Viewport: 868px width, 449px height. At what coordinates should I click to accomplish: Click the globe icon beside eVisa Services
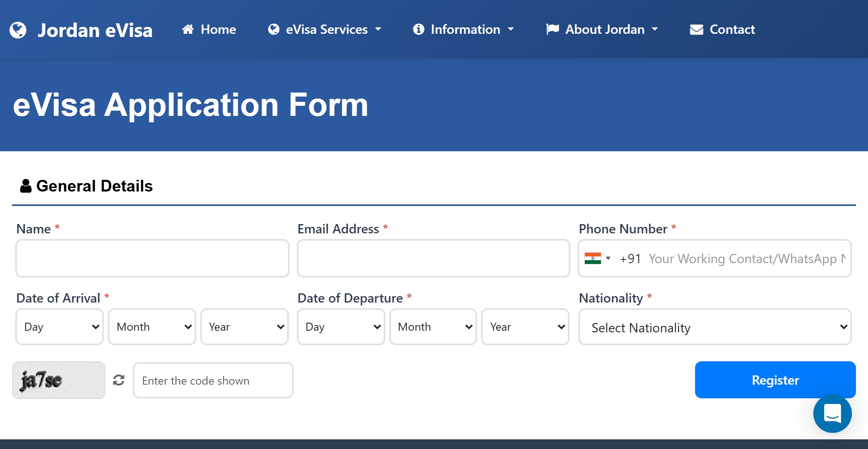(274, 29)
